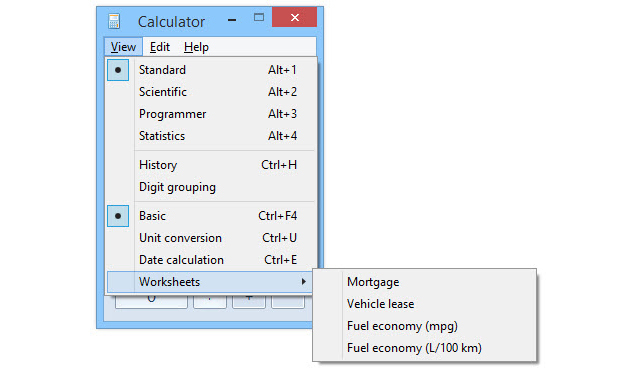The image size is (640, 369).
Task: Choose Unit conversion
Action: click(211, 238)
